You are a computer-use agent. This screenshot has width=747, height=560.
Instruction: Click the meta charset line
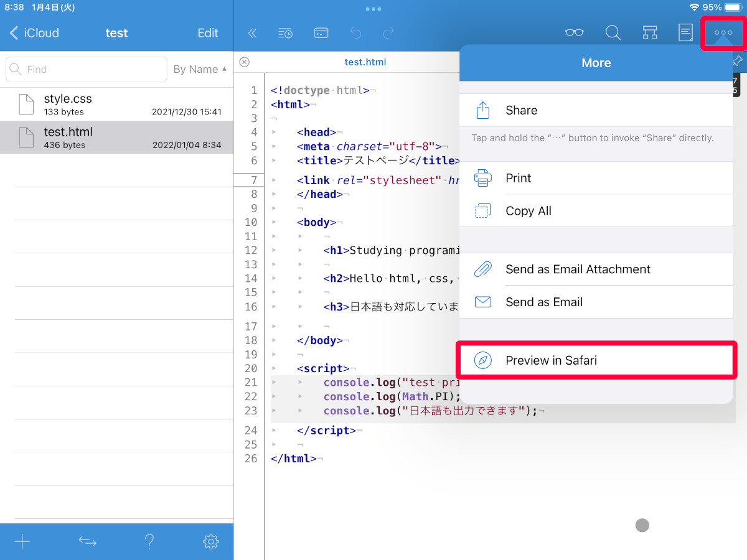[373, 146]
